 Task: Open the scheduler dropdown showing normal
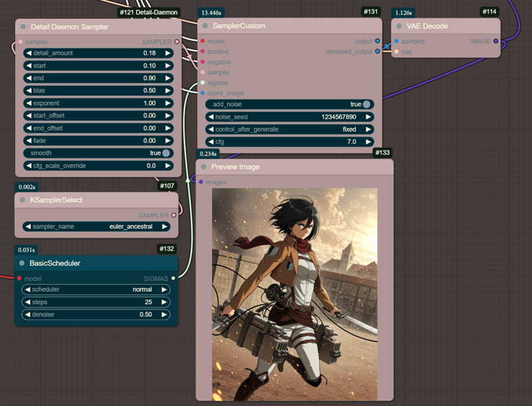[x=96, y=290]
